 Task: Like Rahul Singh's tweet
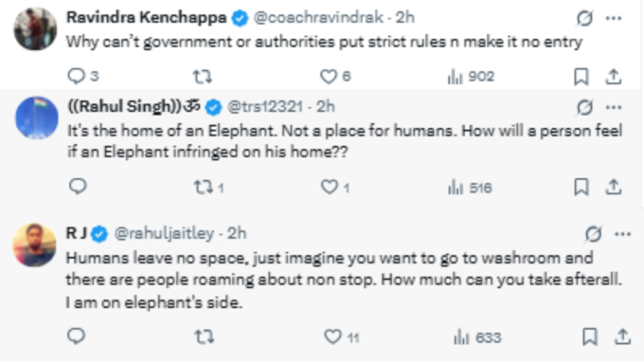[334, 188]
